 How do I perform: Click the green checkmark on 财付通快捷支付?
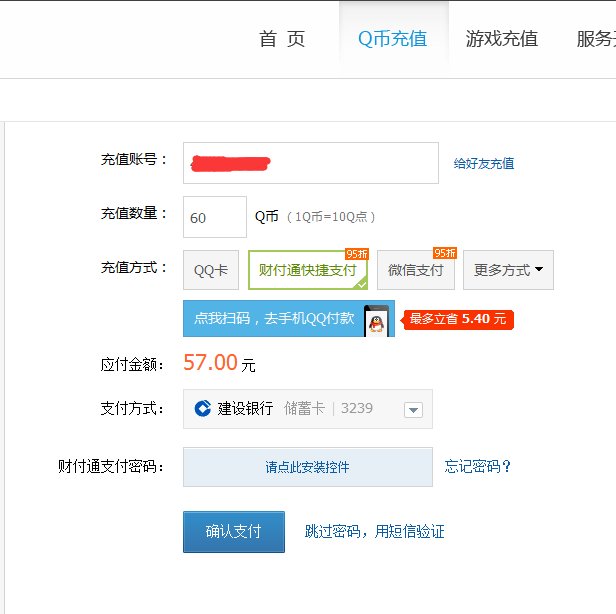click(x=361, y=284)
